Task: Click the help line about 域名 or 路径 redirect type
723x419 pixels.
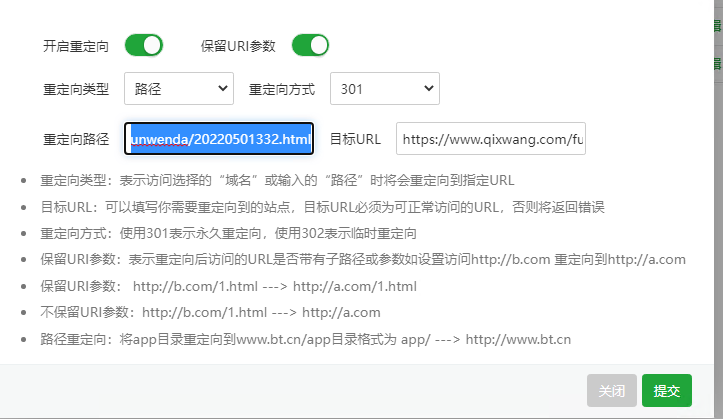Action: click(x=277, y=180)
